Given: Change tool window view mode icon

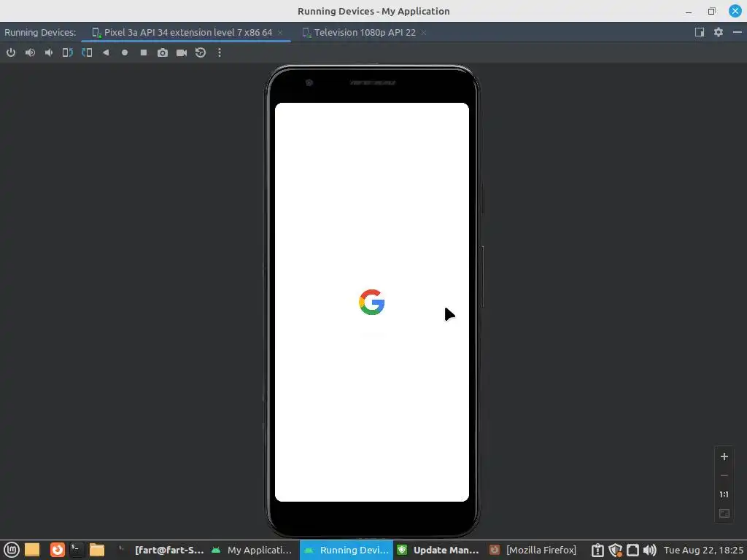Looking at the screenshot, I should point(700,32).
